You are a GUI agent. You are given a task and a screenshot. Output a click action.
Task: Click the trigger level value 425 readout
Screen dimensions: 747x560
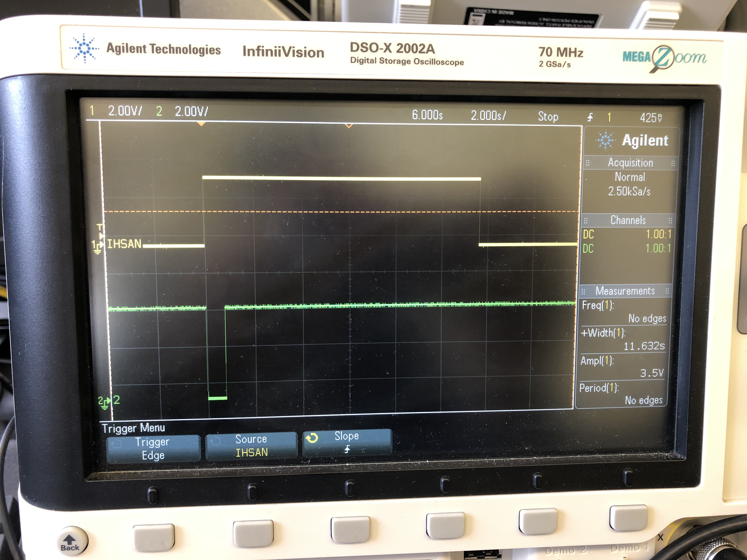(x=651, y=118)
